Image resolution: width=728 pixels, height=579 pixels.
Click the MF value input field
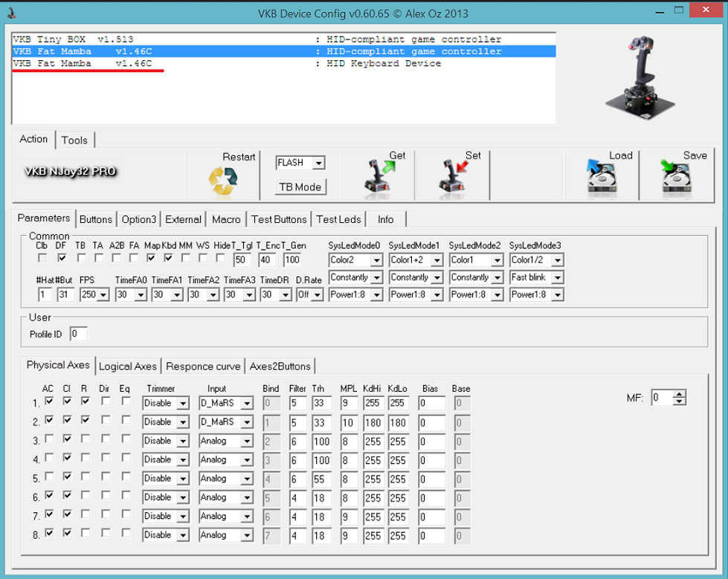click(663, 398)
